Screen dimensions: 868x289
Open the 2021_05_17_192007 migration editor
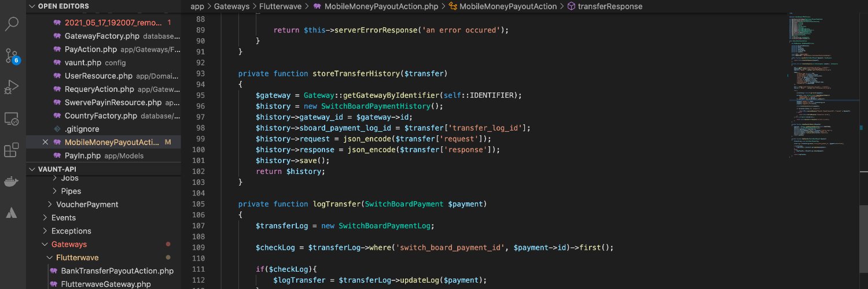pyautogui.click(x=104, y=23)
